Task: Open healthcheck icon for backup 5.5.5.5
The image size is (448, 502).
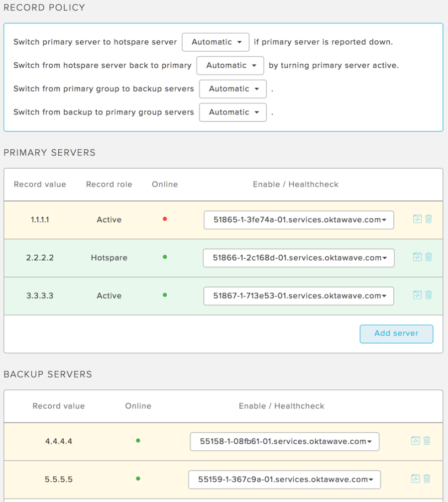Action: point(415,479)
